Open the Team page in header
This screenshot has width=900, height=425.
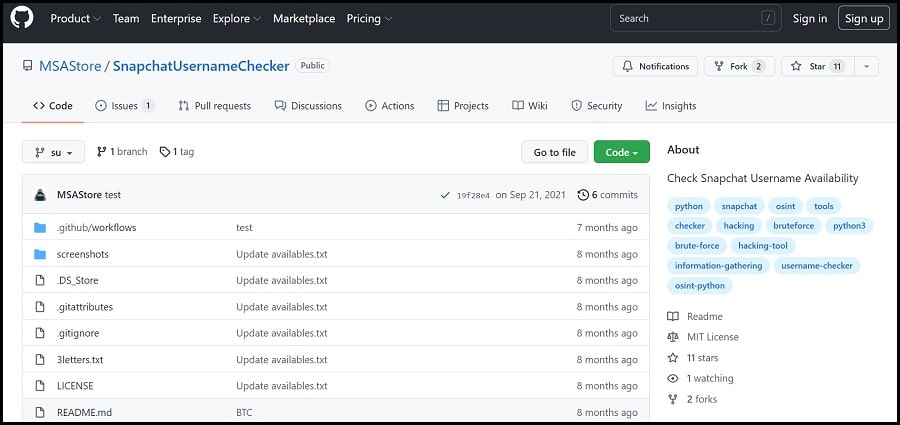coord(126,18)
